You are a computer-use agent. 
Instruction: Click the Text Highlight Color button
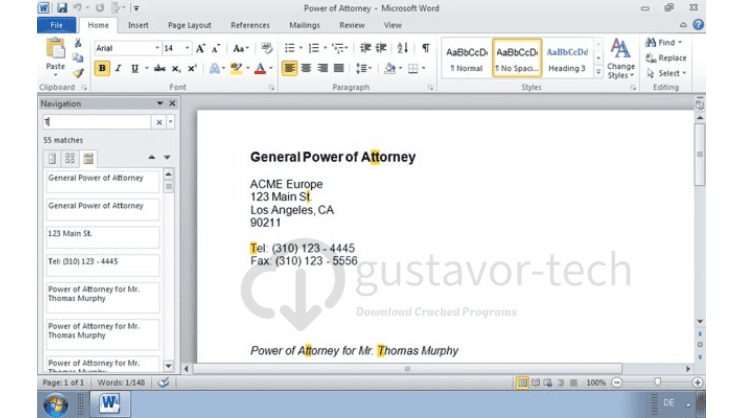point(236,68)
